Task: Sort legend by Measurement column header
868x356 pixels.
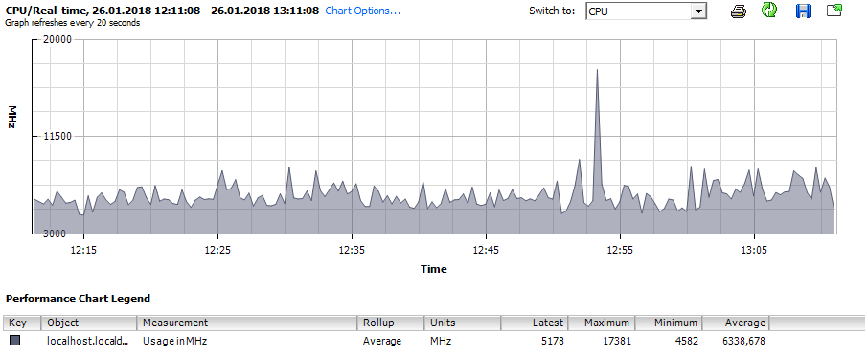Action: (x=247, y=323)
